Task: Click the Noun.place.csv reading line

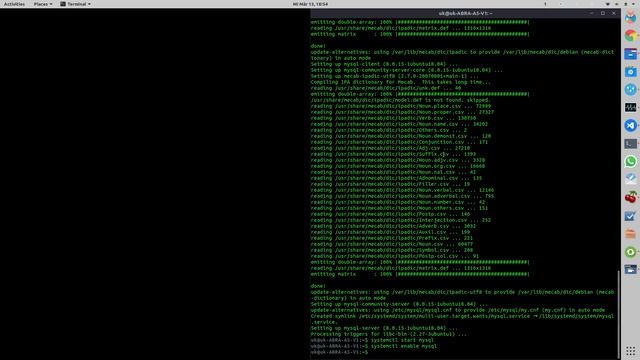Action: tap(400, 106)
